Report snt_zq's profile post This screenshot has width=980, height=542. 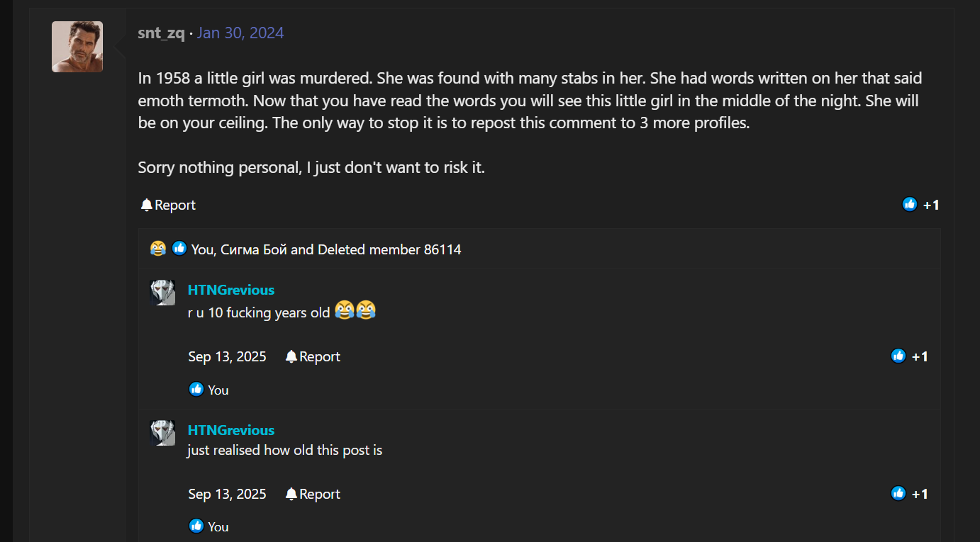168,205
